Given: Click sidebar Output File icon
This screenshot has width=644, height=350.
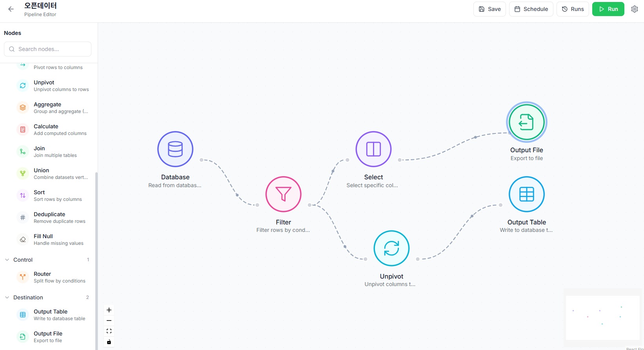Looking at the screenshot, I should coord(23,337).
